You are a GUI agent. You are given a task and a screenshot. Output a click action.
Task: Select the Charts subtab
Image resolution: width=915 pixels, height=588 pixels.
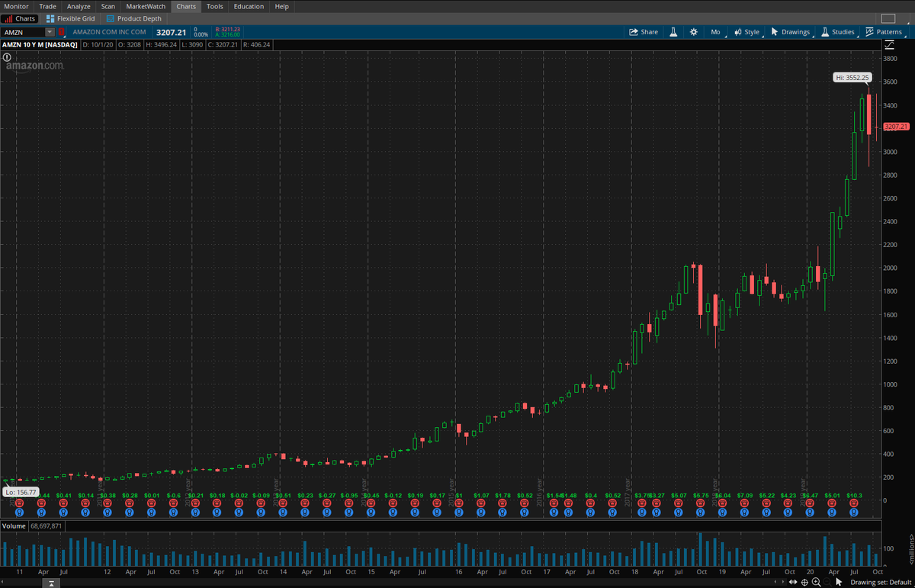20,18
